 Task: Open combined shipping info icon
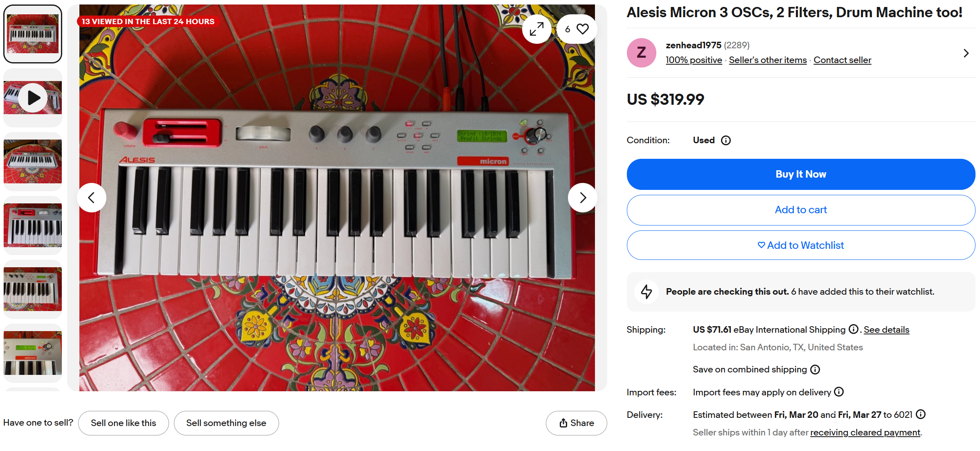815,370
